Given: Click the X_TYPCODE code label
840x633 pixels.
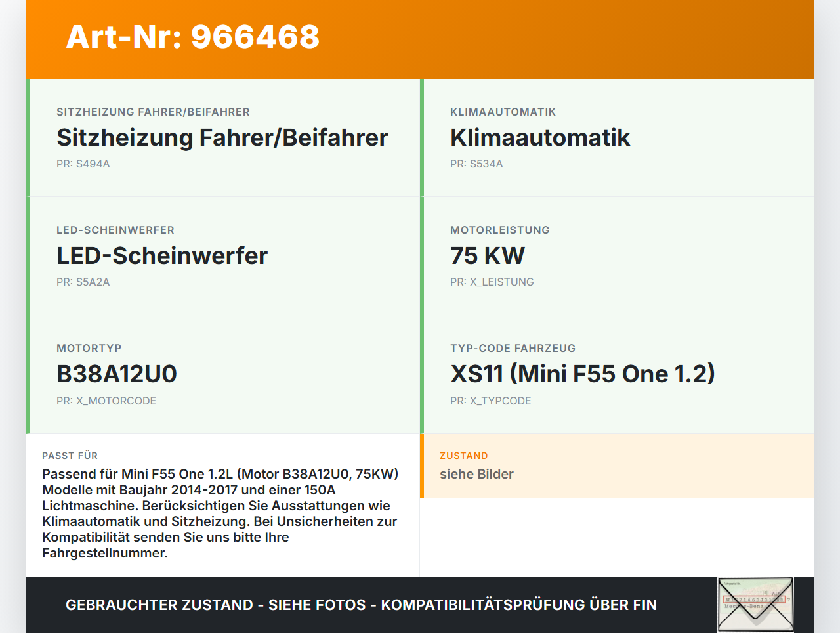Looking at the screenshot, I should tap(490, 400).
